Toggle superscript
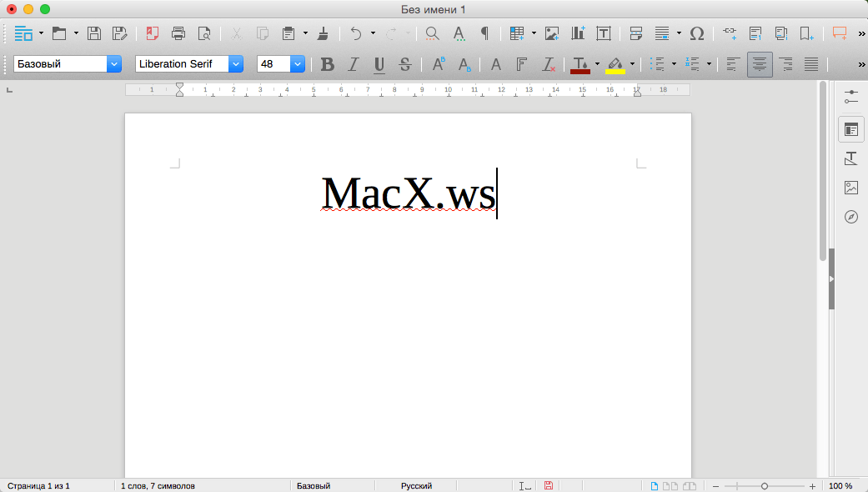The height and width of the screenshot is (492, 868). point(438,64)
